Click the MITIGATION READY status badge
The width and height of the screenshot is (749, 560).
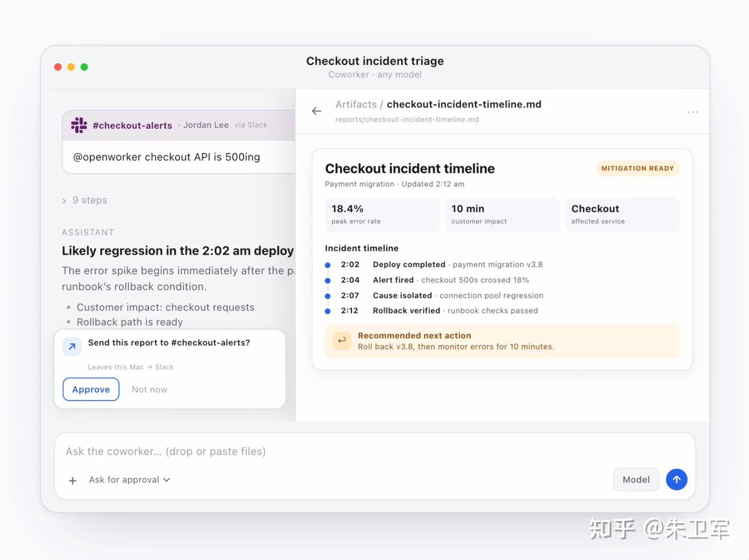point(637,168)
